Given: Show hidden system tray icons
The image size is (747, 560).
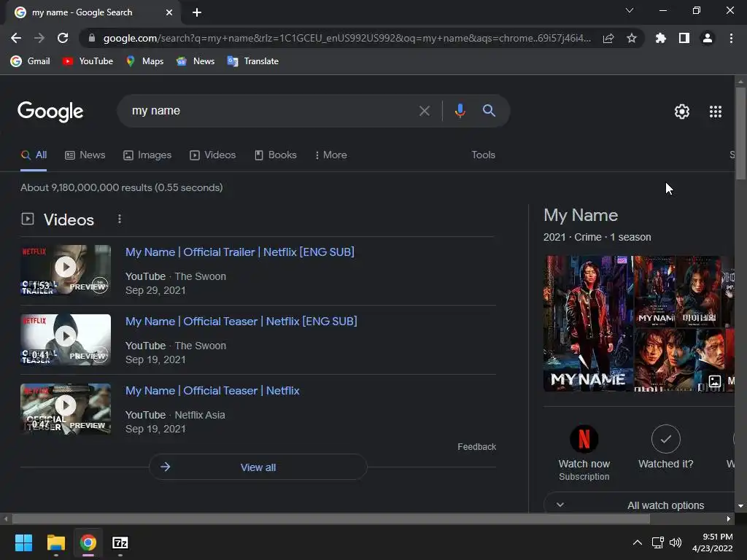Looking at the screenshot, I should (x=637, y=542).
